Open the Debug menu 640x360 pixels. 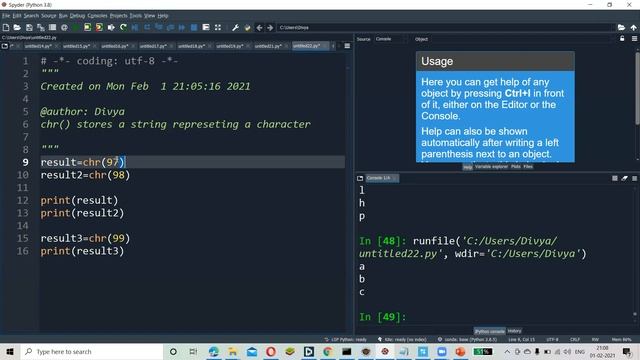[x=77, y=16]
